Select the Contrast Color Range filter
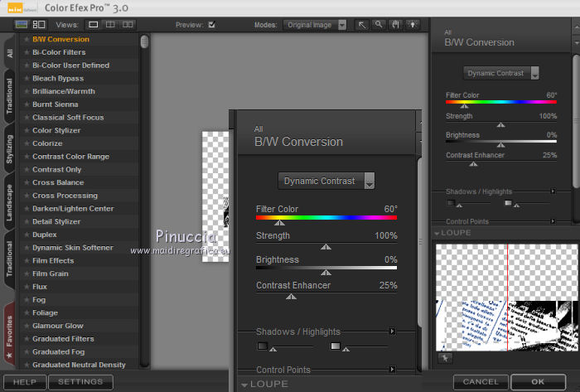This screenshot has height=392, width=580. tap(70, 157)
